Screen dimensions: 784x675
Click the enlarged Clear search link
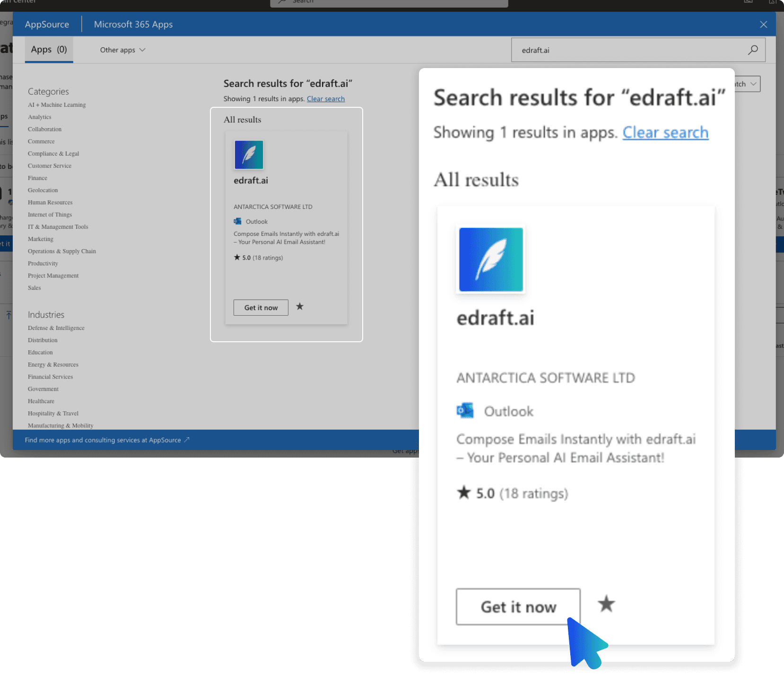(x=665, y=132)
